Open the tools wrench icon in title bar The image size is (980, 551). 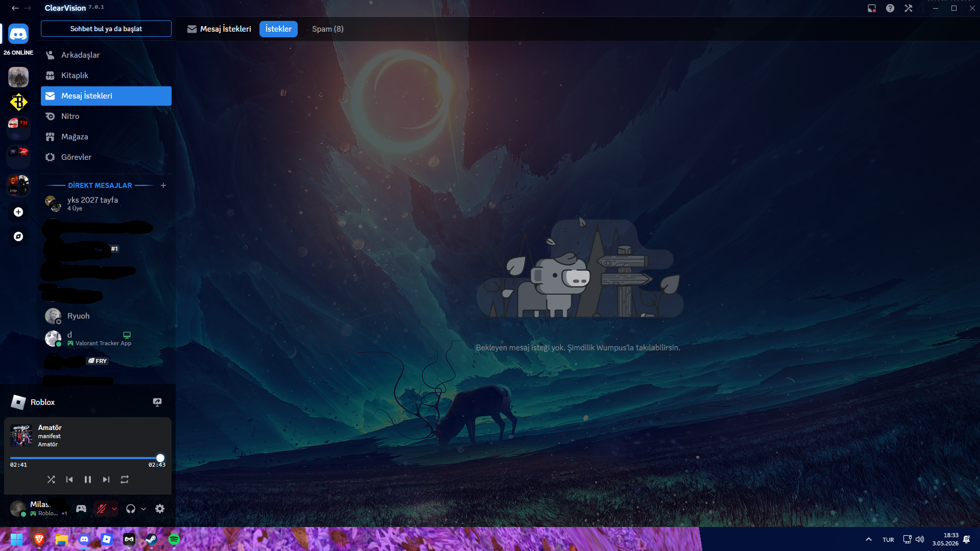[909, 8]
